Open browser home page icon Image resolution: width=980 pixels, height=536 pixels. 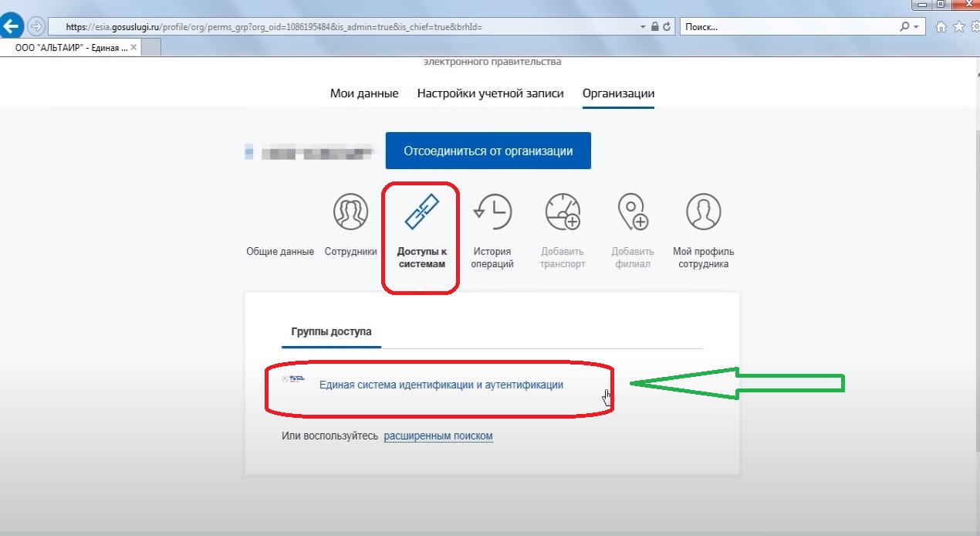tap(941, 27)
